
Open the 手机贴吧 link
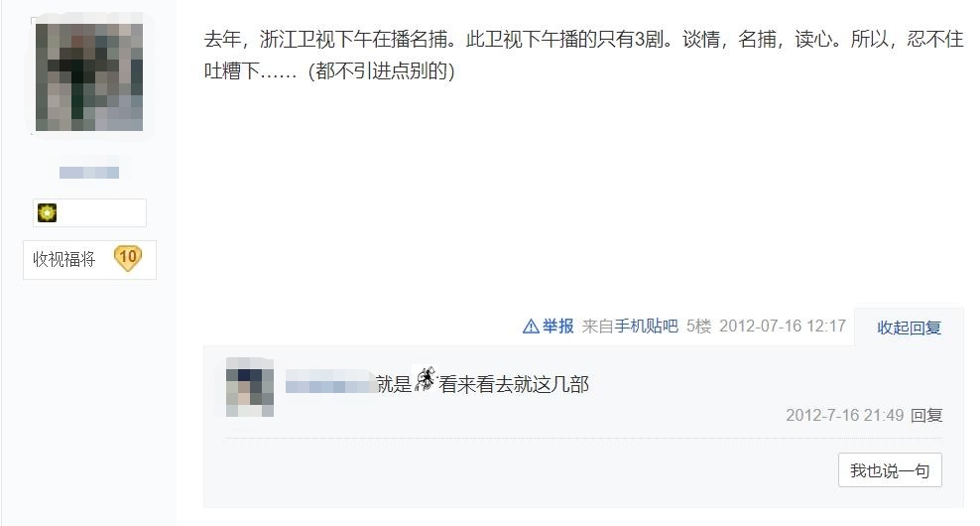[x=647, y=326]
